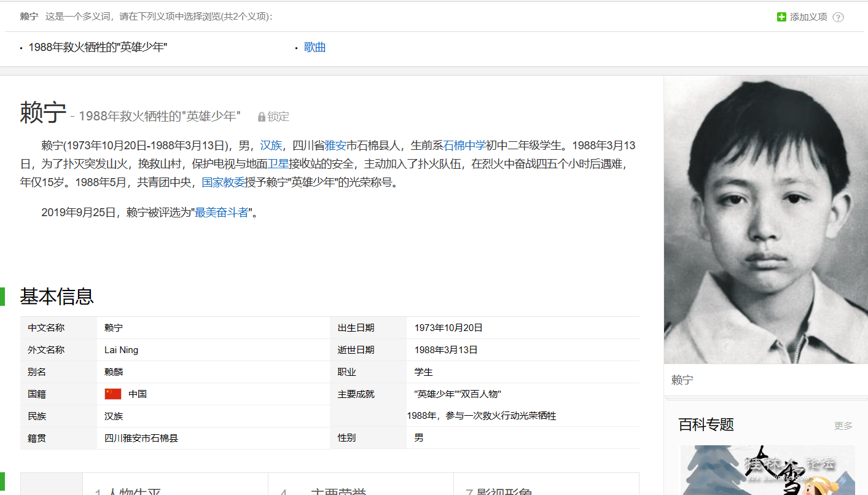868x495 pixels.
Task: Click the green plus icon for 添加义项
Action: click(x=781, y=17)
